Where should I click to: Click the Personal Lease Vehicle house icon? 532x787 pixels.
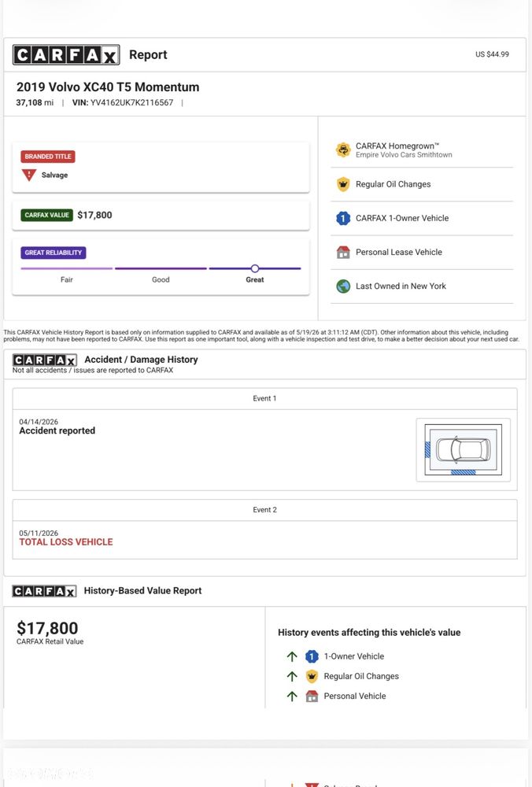point(343,252)
